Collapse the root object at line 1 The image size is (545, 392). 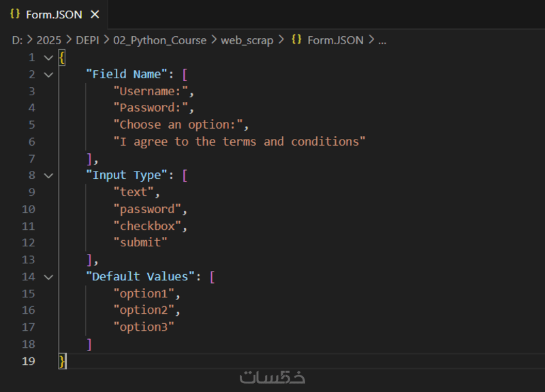click(48, 58)
